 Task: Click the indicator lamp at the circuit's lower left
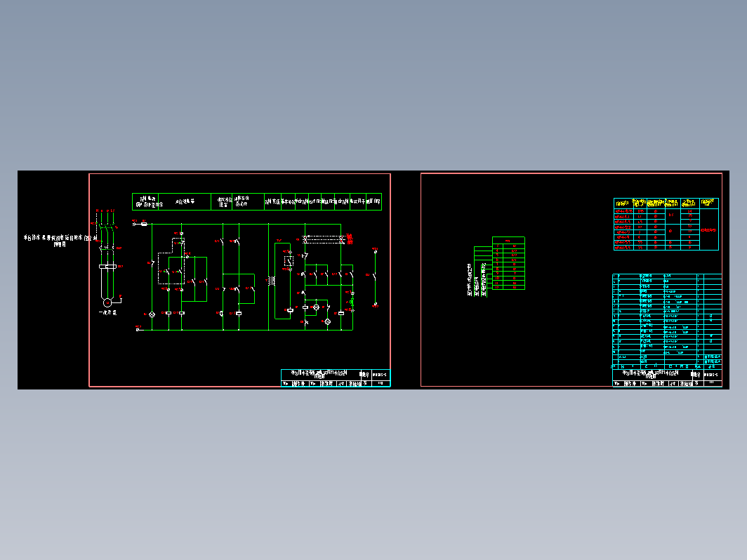[x=152, y=314]
